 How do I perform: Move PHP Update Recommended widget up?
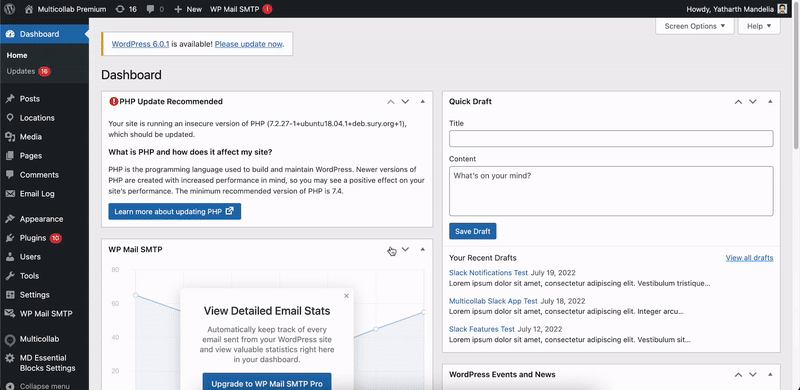[x=391, y=102]
